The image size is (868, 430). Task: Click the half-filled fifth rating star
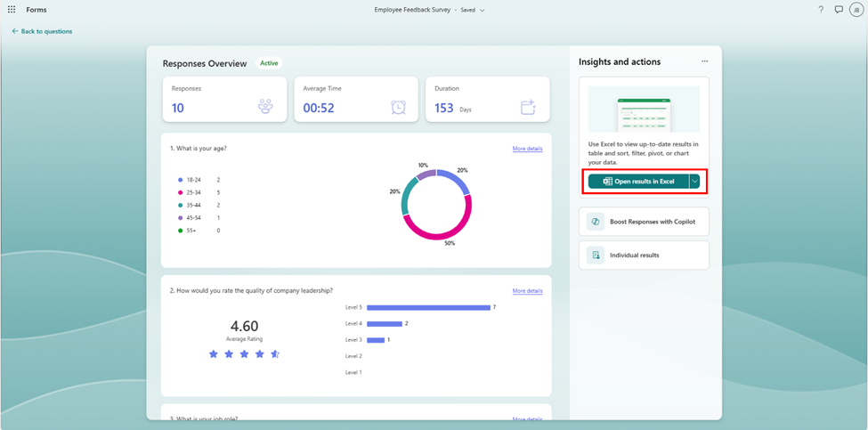point(275,354)
